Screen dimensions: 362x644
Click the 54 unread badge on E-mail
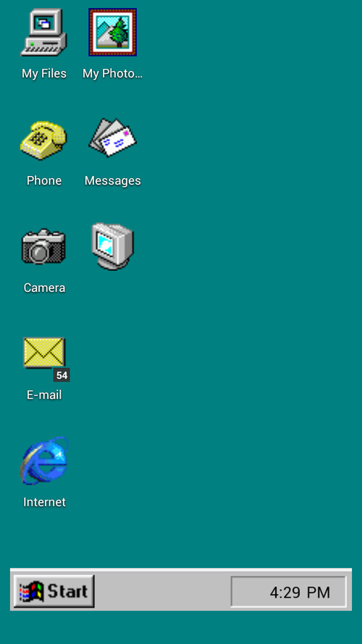click(62, 375)
